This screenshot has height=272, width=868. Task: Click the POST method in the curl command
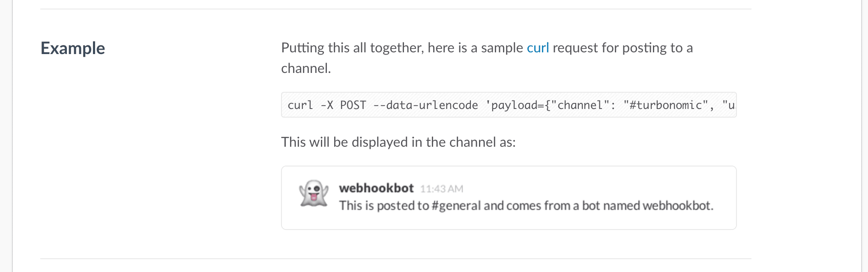pyautogui.click(x=353, y=105)
